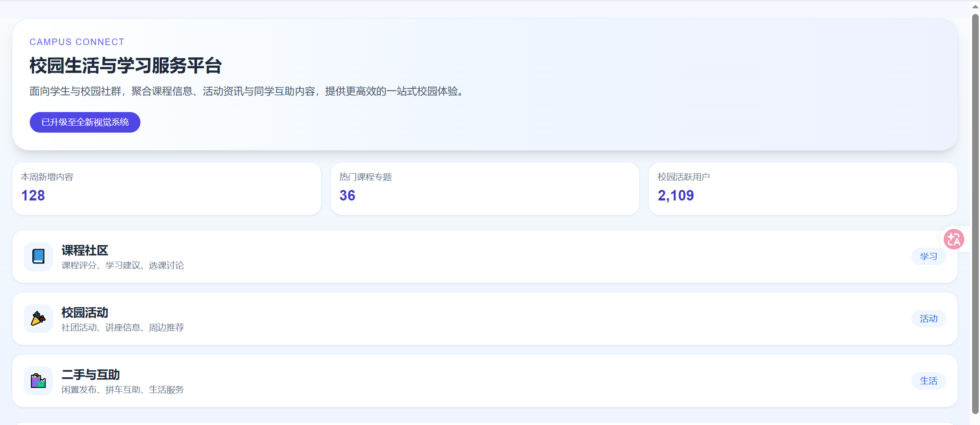The height and width of the screenshot is (425, 980).
Task: Select the 活动 tag beside 校园活动
Action: tap(928, 319)
